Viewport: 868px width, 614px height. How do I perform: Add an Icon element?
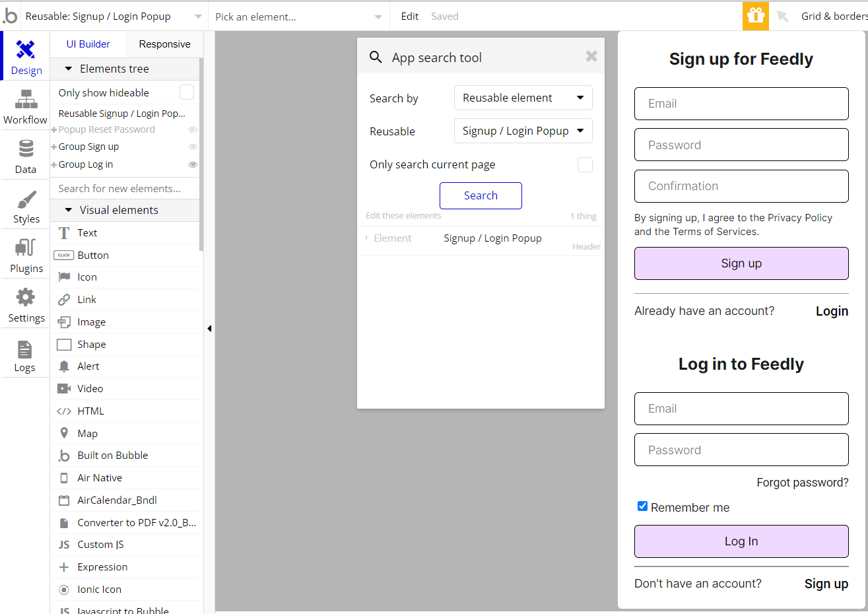coord(125,277)
